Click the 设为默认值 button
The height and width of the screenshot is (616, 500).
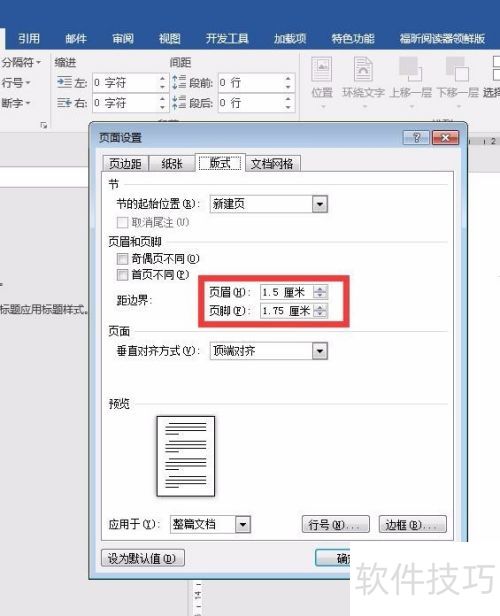143,558
